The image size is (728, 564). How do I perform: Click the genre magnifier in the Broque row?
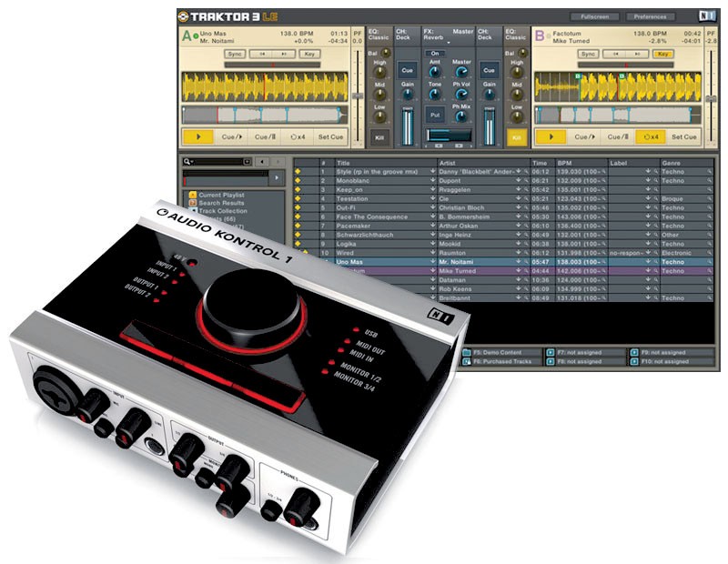(x=710, y=198)
